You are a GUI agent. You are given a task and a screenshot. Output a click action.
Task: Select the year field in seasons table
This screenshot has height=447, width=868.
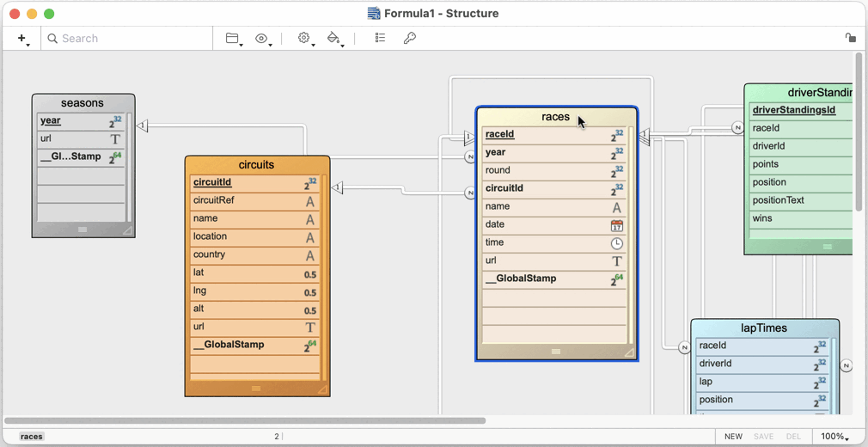coord(82,120)
